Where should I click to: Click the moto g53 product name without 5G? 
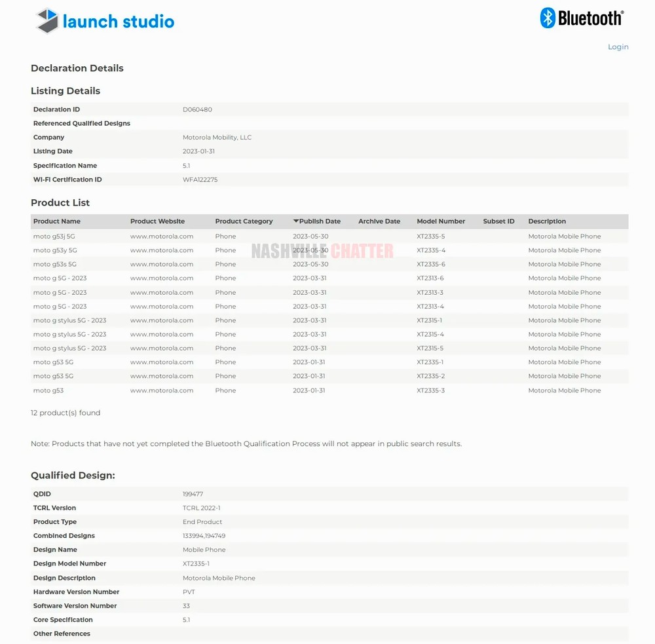[48, 390]
